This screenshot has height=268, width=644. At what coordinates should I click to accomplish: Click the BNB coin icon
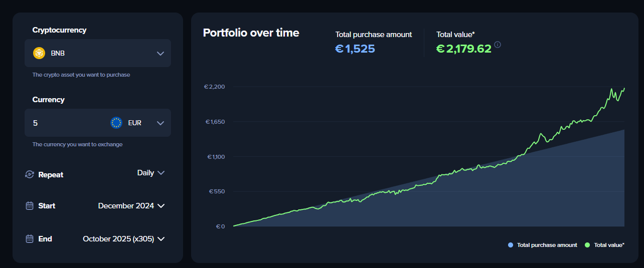[x=39, y=53]
